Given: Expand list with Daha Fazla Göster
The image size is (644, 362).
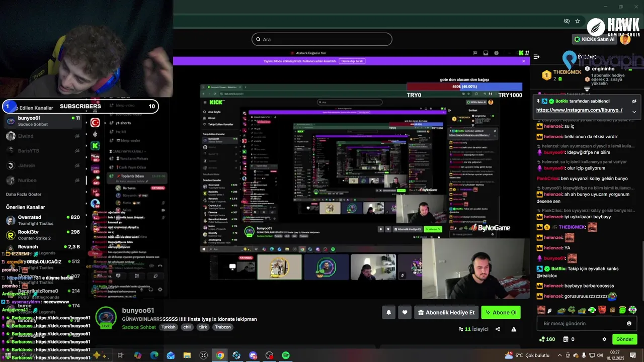Looking at the screenshot, I should tap(24, 194).
